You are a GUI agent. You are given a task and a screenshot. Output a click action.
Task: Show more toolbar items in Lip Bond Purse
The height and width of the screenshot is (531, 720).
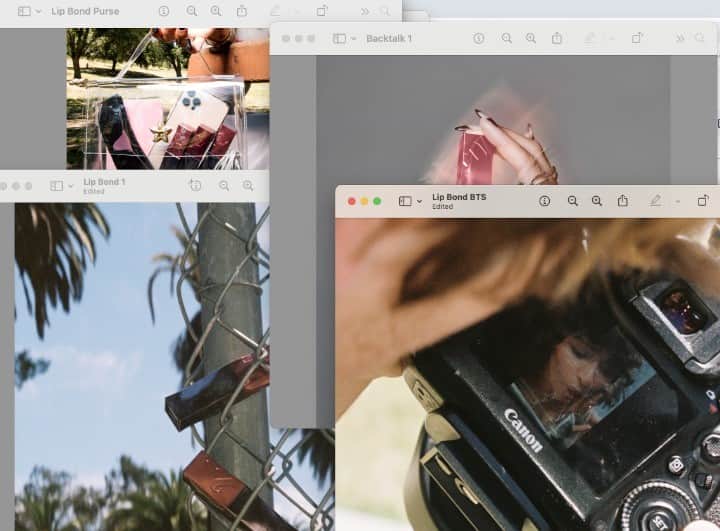tap(365, 11)
